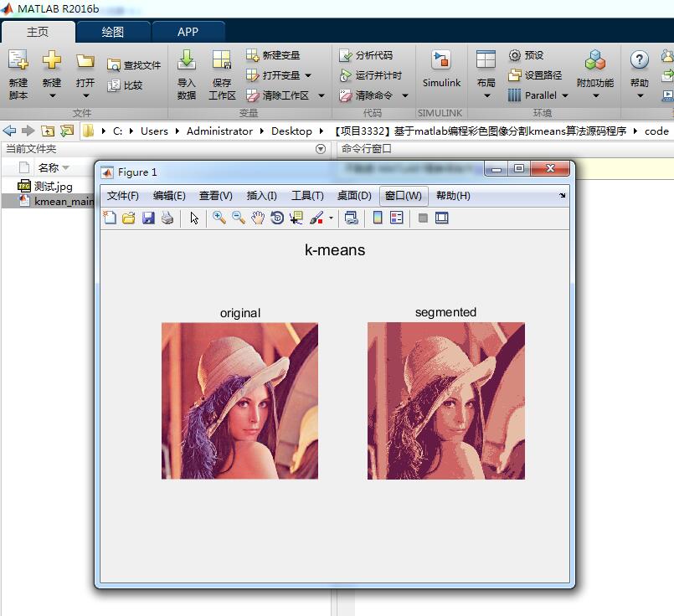674x616 pixels.
Task: Click Link Plot icon in Figure 1 toolbar
Action: click(351, 218)
